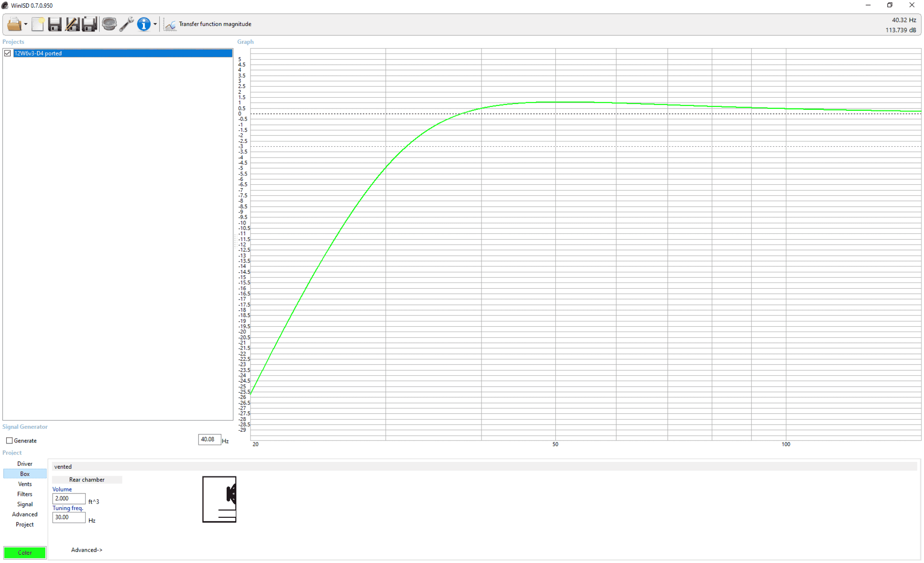Open Transfer function magnitude graph selector

[x=208, y=24]
